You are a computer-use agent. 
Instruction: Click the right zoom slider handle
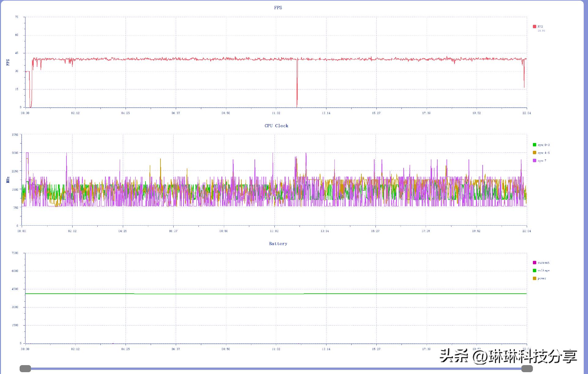(x=527, y=368)
